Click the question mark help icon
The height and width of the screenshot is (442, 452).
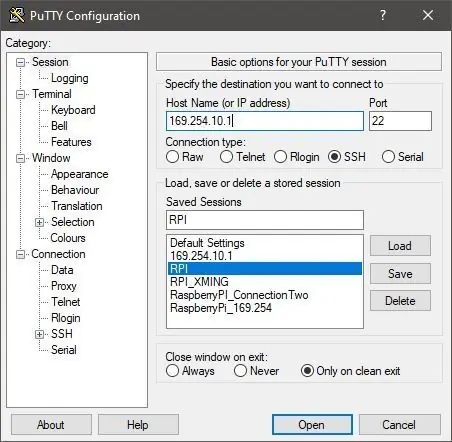[383, 15]
